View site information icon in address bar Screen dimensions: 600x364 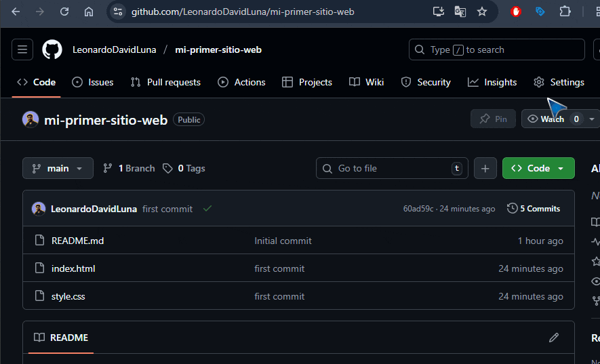point(118,12)
